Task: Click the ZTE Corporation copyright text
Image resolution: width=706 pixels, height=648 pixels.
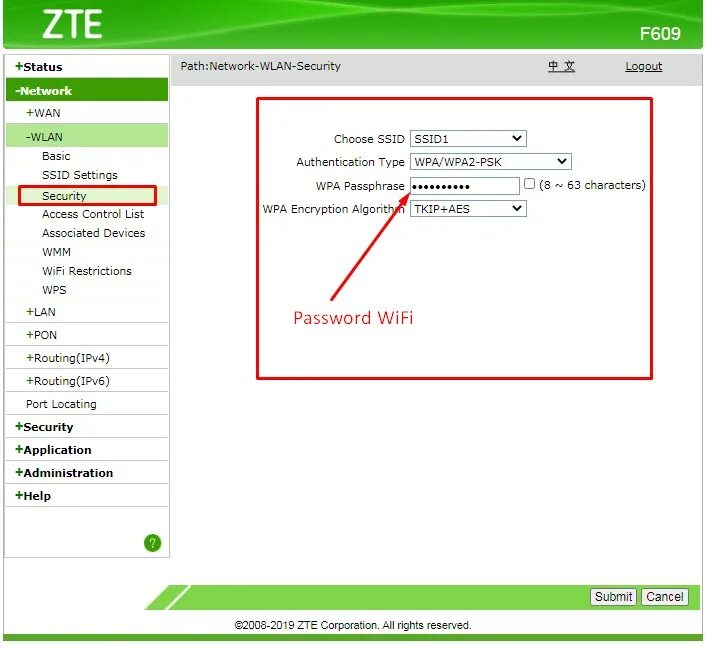Action: [353, 625]
